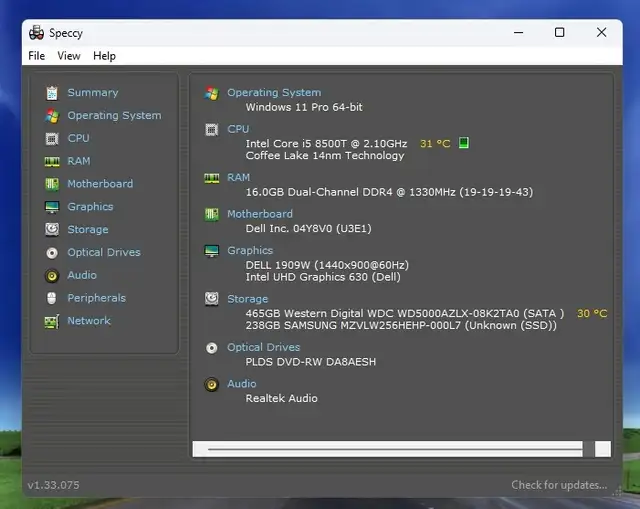Screen dimensions: 640x509
Task: Click the RAM stick icon in sidebar
Action: [52, 162]
